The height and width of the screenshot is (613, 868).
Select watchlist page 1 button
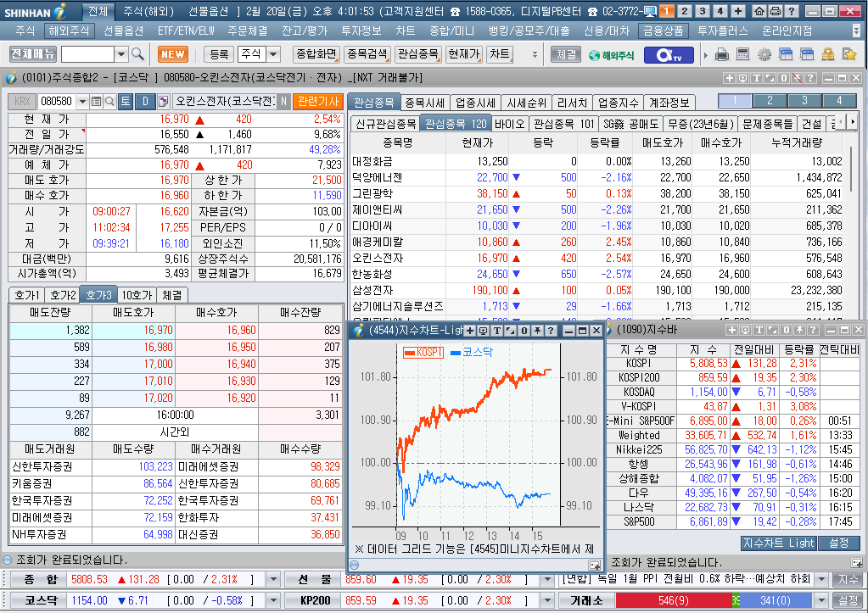pos(735,101)
